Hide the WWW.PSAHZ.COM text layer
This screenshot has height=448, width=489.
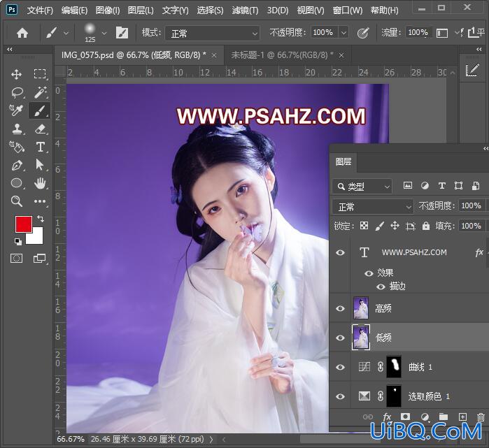click(340, 252)
